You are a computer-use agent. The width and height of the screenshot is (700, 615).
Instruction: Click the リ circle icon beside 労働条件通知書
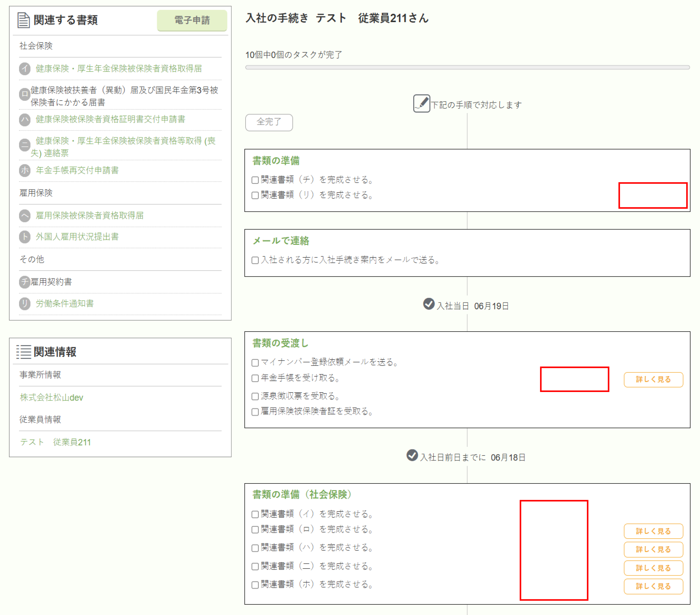(x=25, y=304)
